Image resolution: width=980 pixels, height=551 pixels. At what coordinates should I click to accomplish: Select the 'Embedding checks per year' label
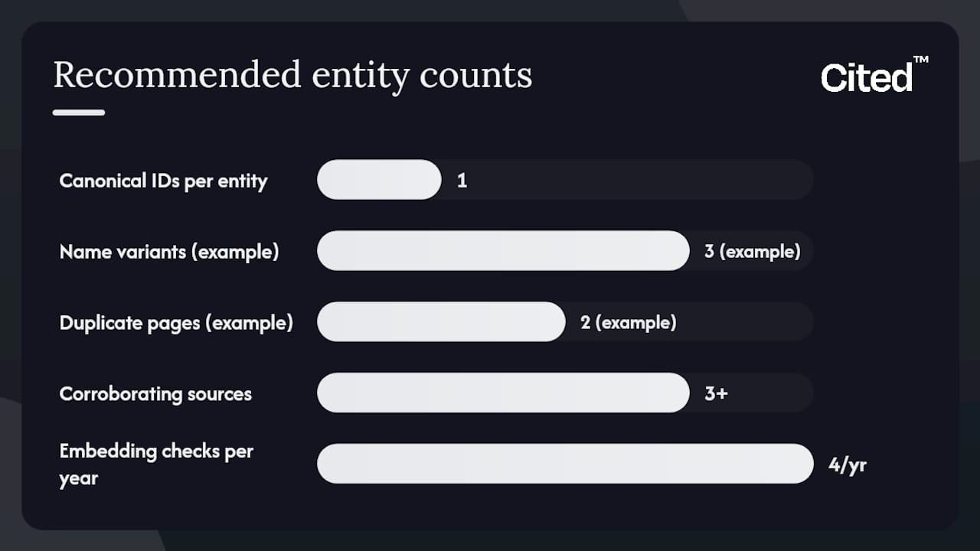click(156, 465)
